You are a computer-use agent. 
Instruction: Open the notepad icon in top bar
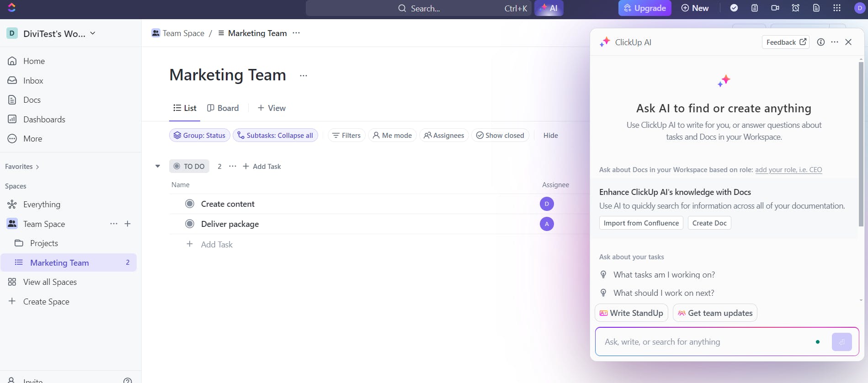click(x=755, y=8)
